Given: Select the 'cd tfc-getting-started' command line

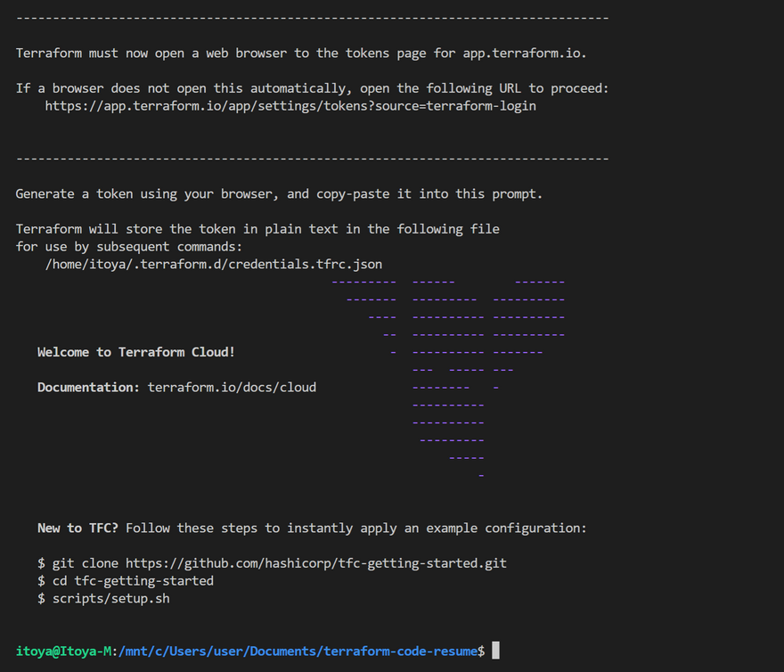Looking at the screenshot, I should [126, 581].
